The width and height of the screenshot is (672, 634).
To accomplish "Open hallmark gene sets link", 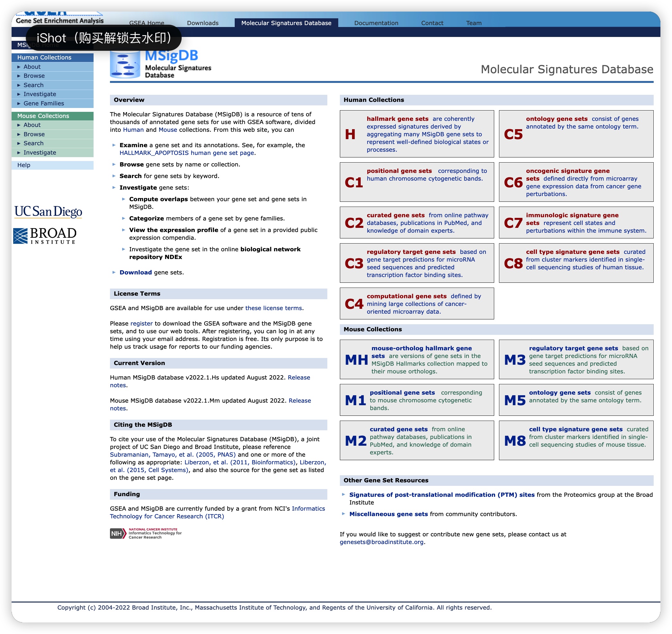I will coord(397,119).
